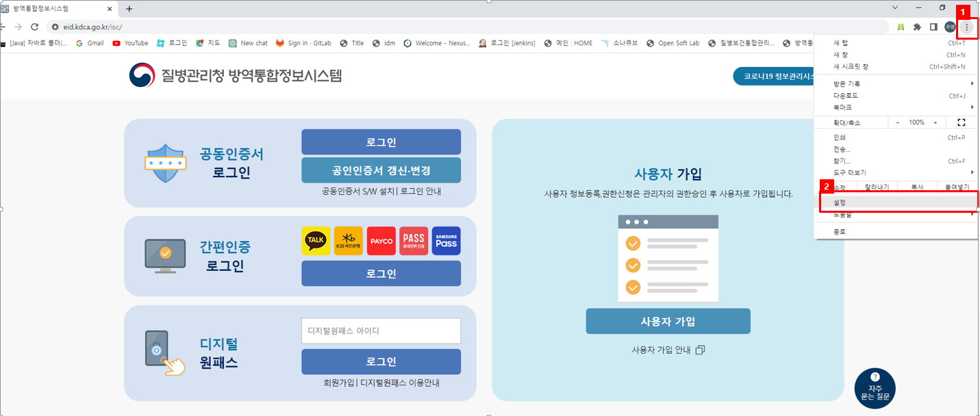Open the 사용자 가입 안내 link
This screenshot has width=980, height=416.
tap(668, 350)
